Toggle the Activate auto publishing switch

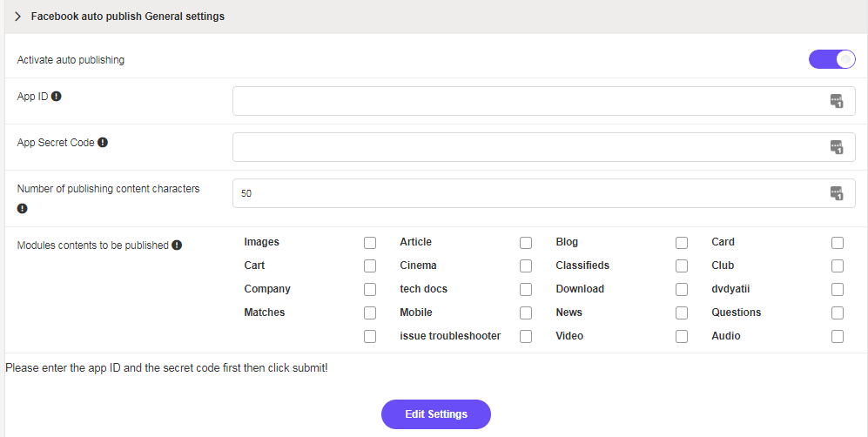(x=831, y=59)
